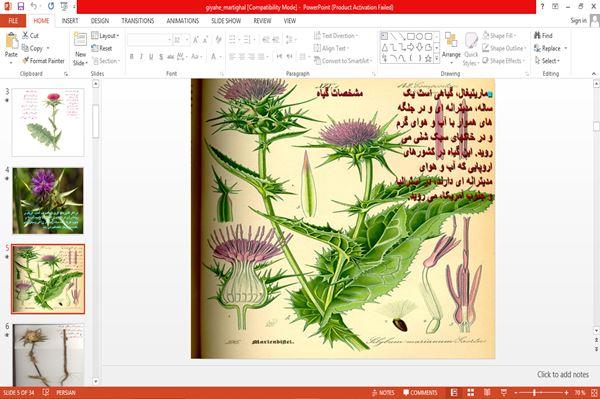Click the numbered list icon
The image size is (600, 399).
247,40
